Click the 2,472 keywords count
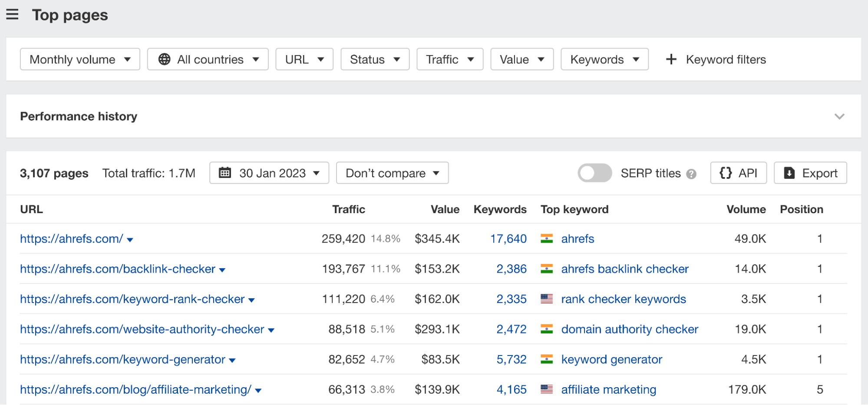This screenshot has width=868, height=405. click(512, 329)
